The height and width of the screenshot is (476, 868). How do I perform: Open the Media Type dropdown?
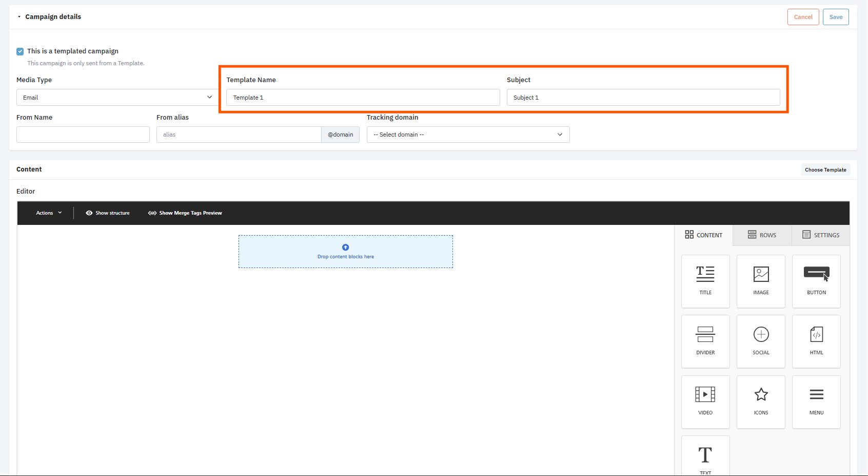click(117, 98)
